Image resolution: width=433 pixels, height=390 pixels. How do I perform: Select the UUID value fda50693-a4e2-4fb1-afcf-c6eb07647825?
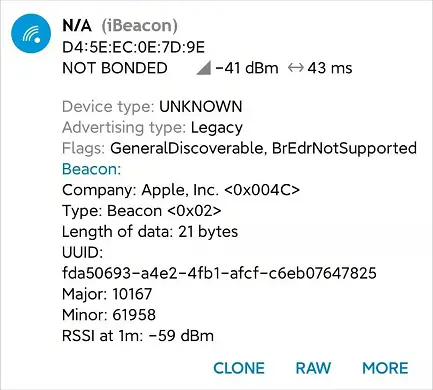[x=219, y=273]
